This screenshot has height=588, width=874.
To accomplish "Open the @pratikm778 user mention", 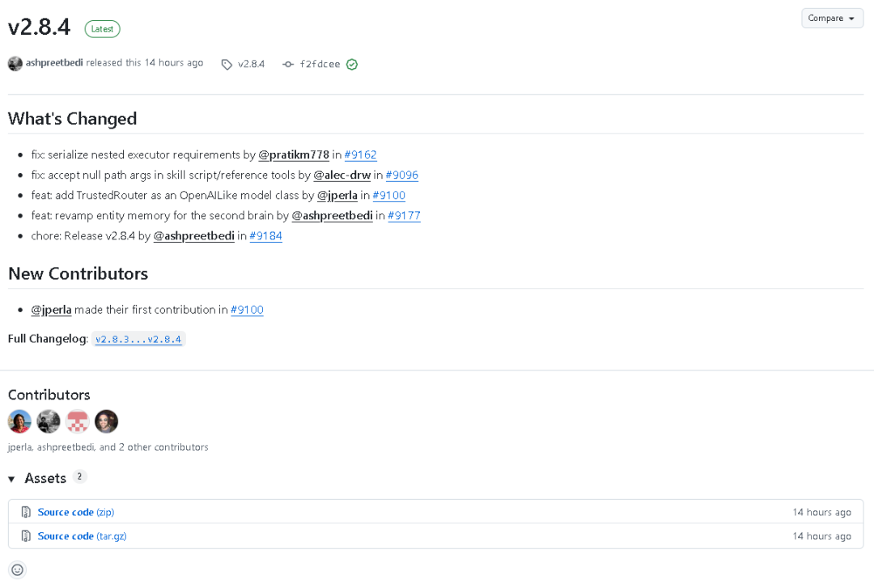I will [294, 154].
